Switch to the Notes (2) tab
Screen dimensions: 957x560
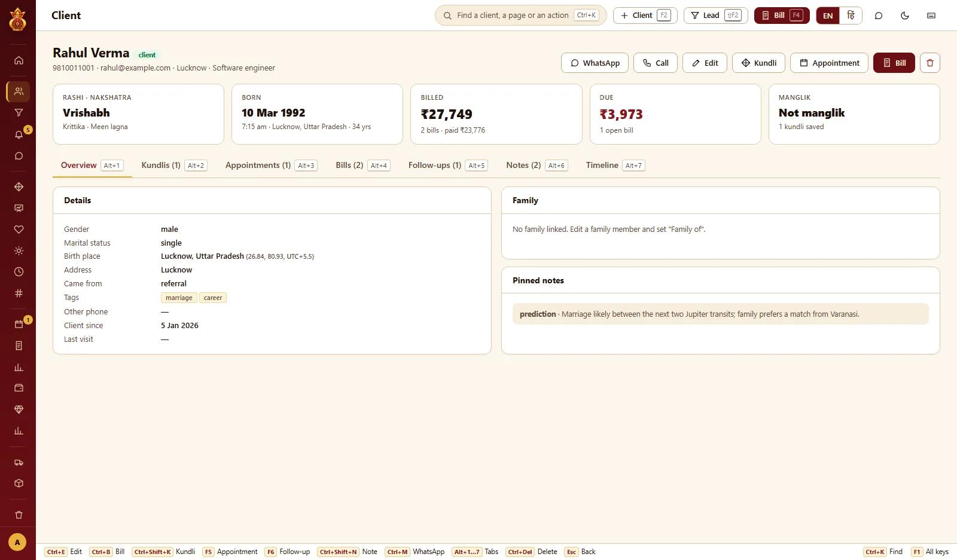537,166
